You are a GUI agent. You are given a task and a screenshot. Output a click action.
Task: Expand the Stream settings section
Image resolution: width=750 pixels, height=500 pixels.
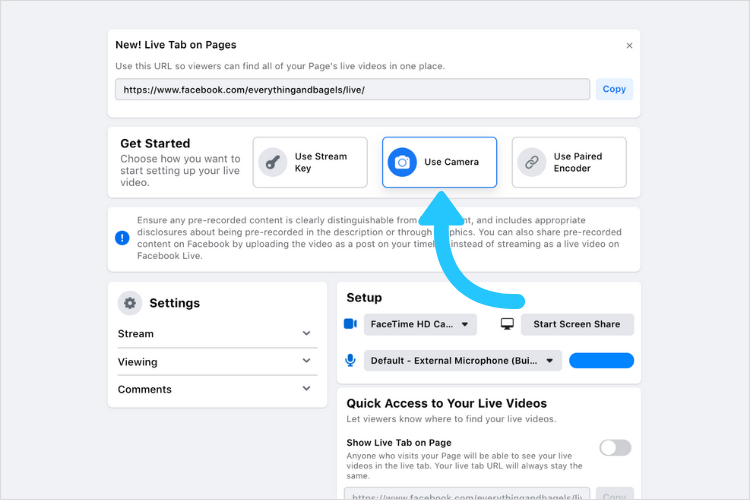point(217,333)
